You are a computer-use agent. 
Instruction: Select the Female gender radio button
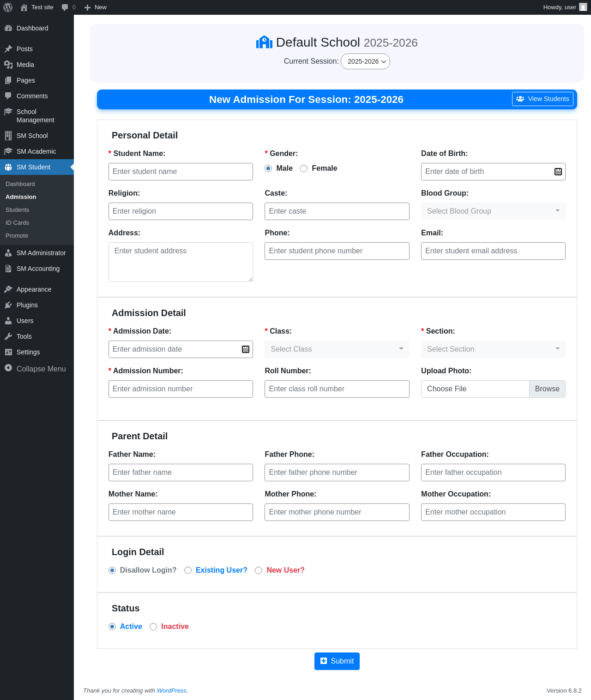pyautogui.click(x=304, y=168)
